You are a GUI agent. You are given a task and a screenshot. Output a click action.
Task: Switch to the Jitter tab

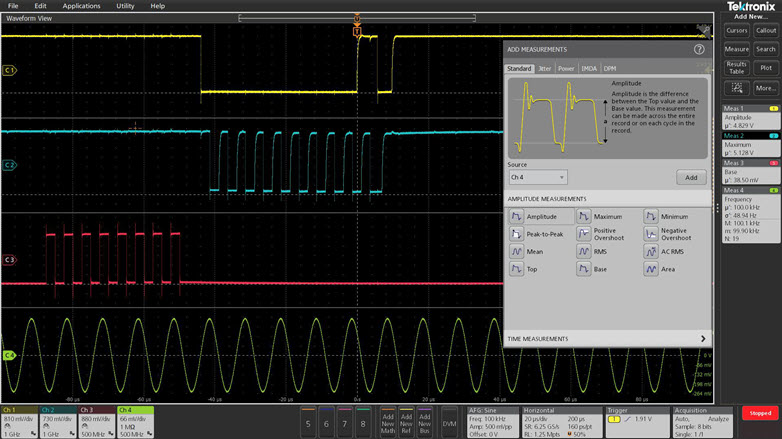click(x=544, y=69)
